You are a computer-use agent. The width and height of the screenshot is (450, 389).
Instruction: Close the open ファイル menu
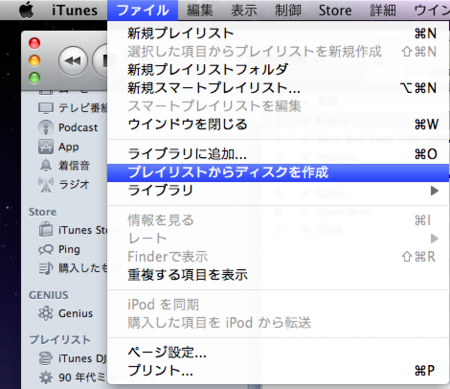[x=143, y=10]
